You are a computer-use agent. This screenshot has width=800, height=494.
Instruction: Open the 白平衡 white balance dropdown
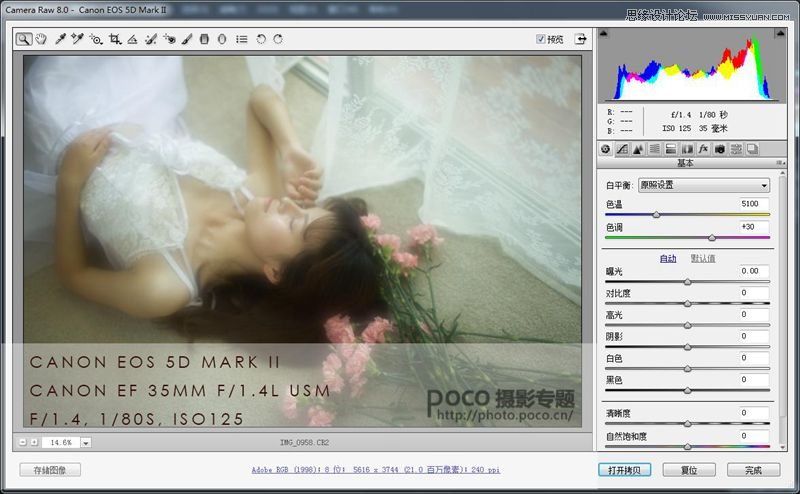704,185
